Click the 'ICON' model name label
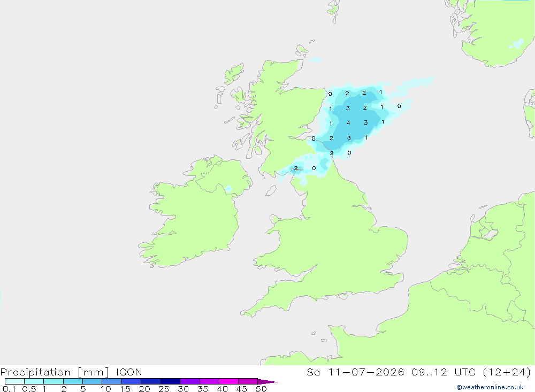535x392 pixels. click(129, 372)
